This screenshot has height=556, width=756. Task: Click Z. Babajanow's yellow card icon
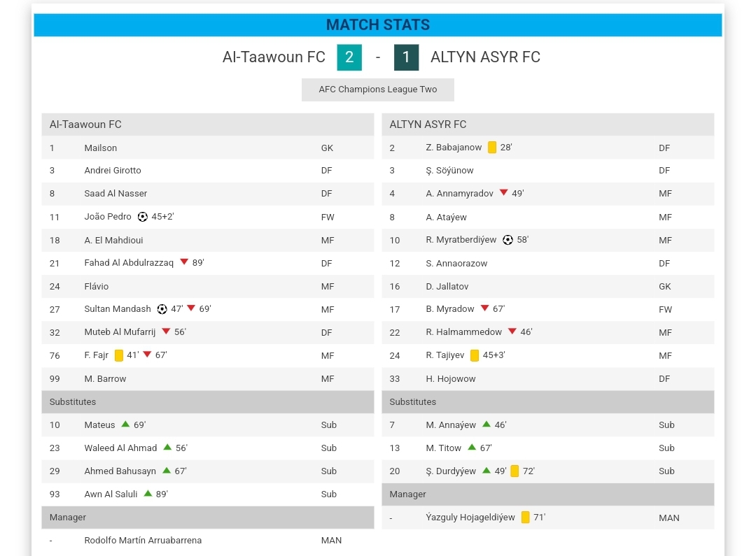492,148
